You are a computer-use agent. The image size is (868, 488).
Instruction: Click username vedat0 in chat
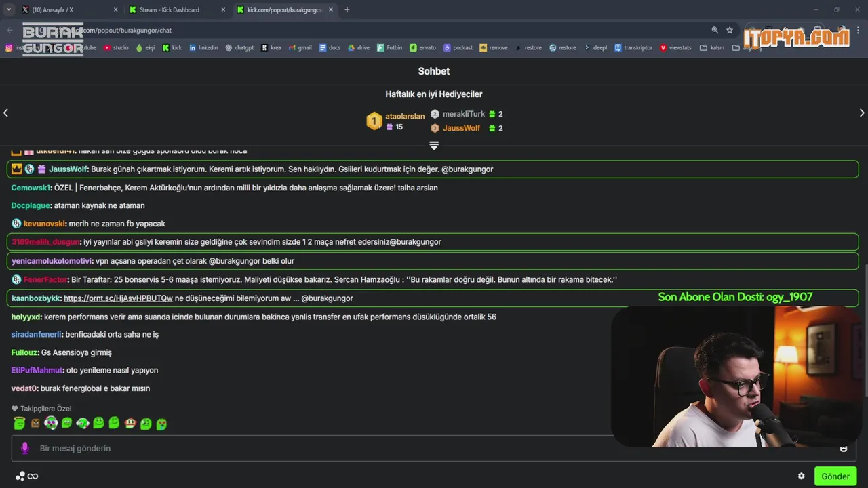pyautogui.click(x=24, y=388)
